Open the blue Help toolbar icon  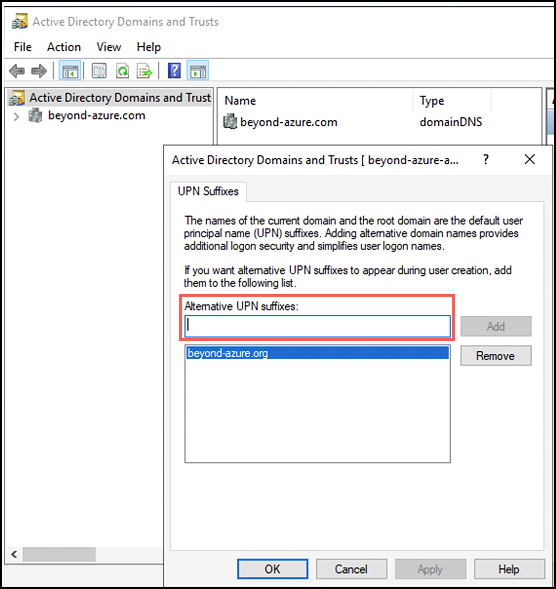click(x=174, y=71)
